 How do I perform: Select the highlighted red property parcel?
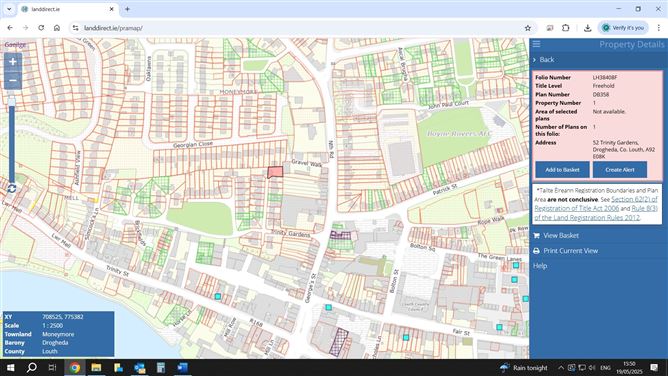tap(275, 172)
